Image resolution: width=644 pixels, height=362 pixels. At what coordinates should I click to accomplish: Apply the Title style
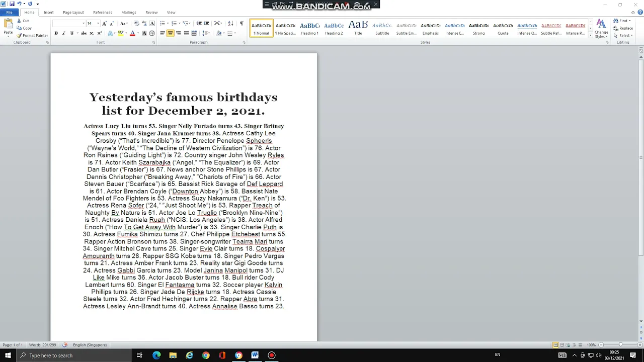click(x=358, y=28)
